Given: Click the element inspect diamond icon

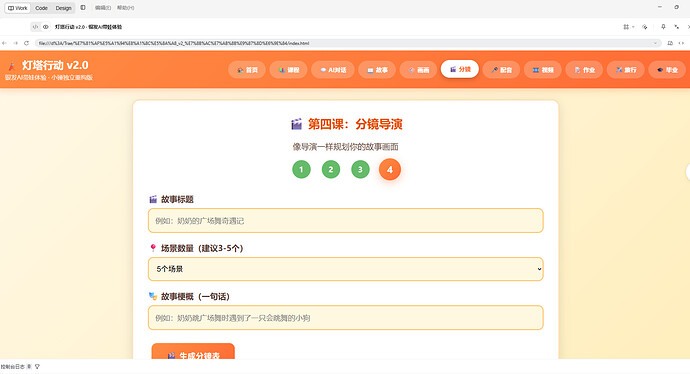Looking at the screenshot, I should click(x=645, y=27).
